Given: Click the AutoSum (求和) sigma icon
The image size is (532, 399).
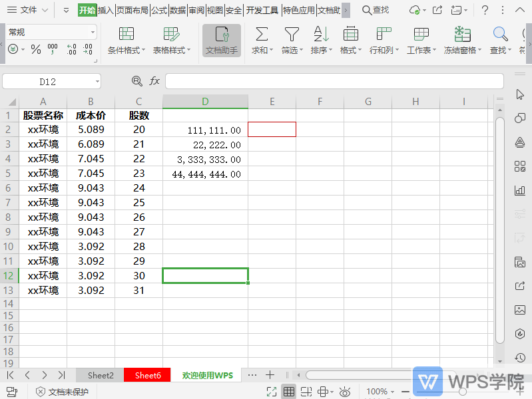Looking at the screenshot, I should tap(262, 35).
